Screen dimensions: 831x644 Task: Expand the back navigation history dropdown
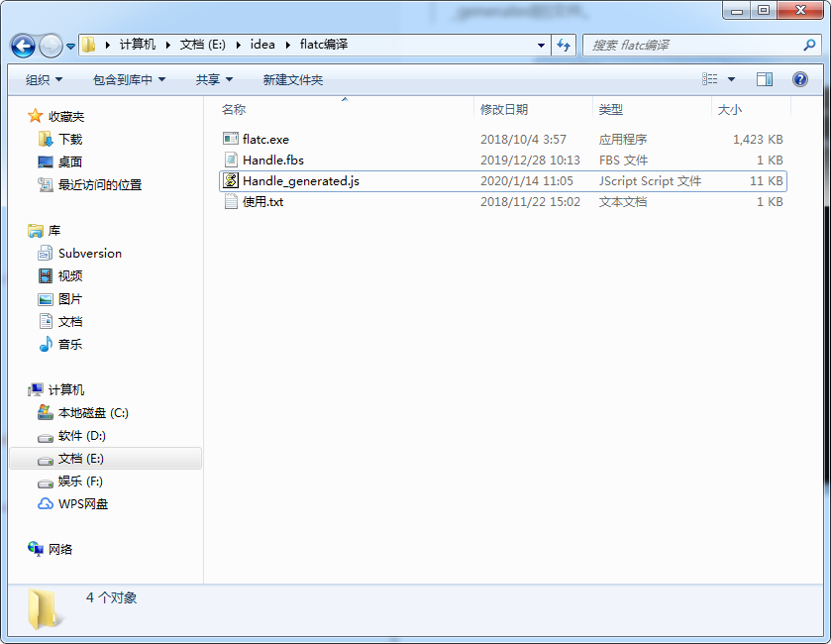tap(69, 45)
